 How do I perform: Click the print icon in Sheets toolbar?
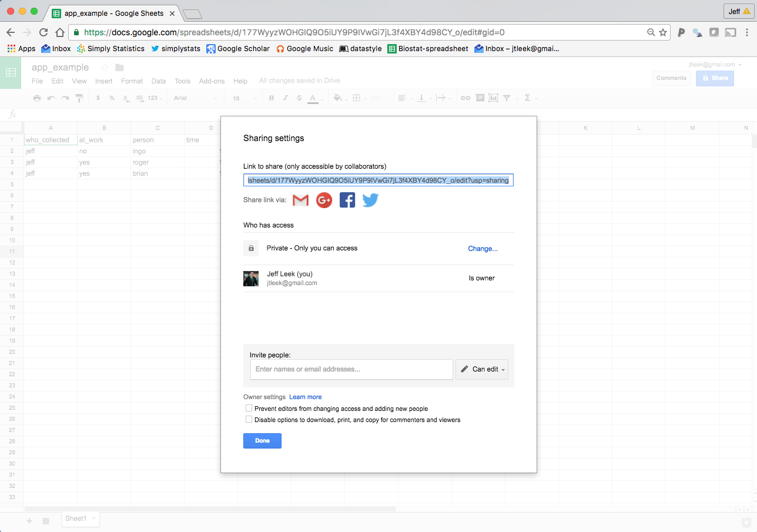(37, 98)
